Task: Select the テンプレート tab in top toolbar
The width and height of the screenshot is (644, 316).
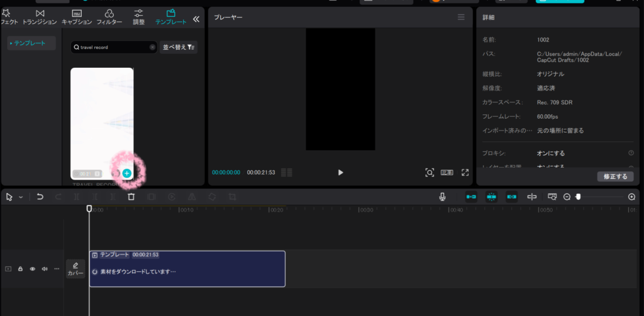Action: coord(171,17)
